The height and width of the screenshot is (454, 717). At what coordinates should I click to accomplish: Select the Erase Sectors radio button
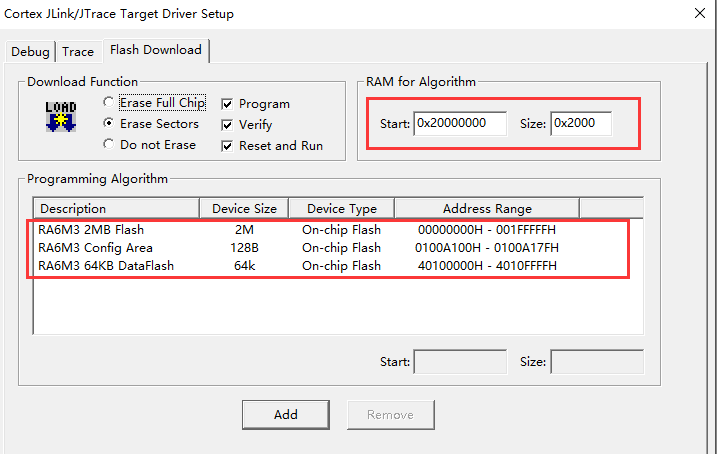(110, 124)
